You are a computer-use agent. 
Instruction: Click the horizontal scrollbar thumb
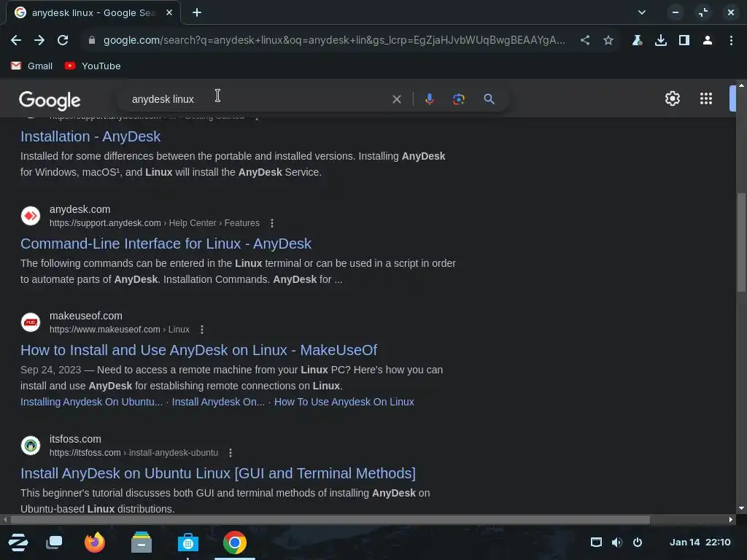[x=330, y=519]
